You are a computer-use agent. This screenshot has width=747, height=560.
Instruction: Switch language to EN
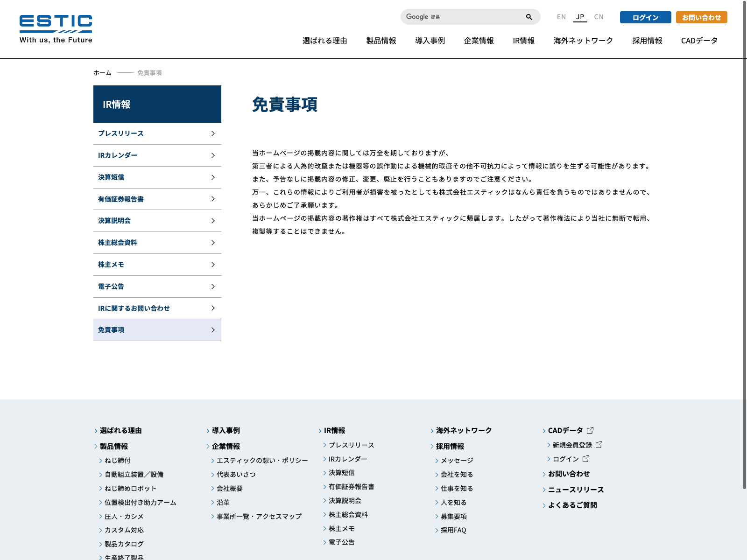(x=561, y=17)
